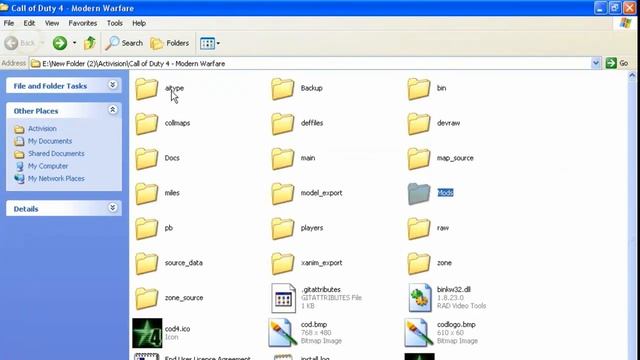Viewport: 640px width, 360px height.
Task: Select the players folder icon
Action: 283,229
